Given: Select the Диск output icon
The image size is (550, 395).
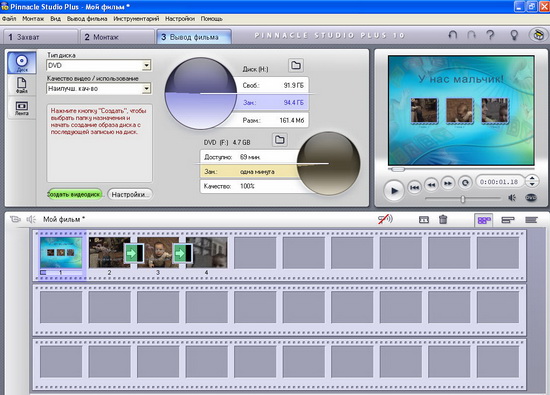Looking at the screenshot, I should [22, 63].
